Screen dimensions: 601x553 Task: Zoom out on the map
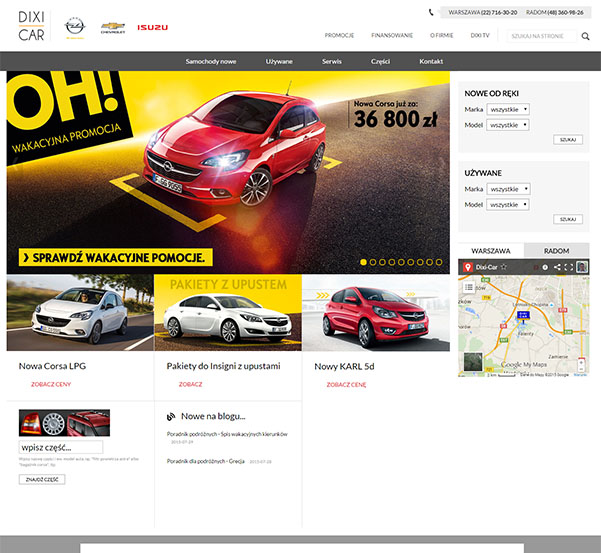pos(581,369)
